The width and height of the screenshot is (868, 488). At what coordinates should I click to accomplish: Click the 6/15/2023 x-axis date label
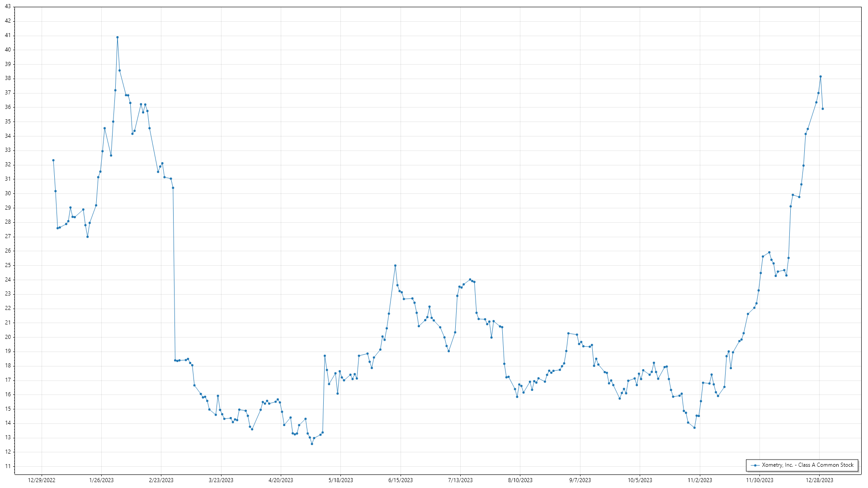coord(401,480)
